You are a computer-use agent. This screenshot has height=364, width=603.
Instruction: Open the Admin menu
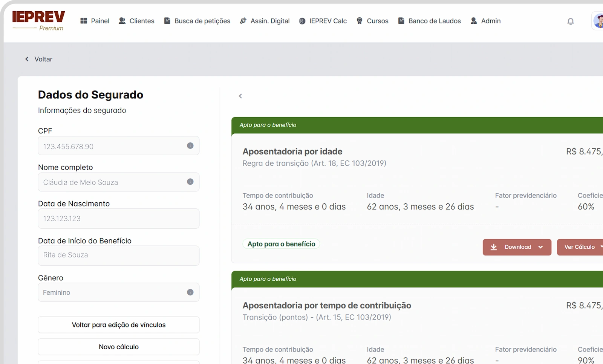coord(485,21)
